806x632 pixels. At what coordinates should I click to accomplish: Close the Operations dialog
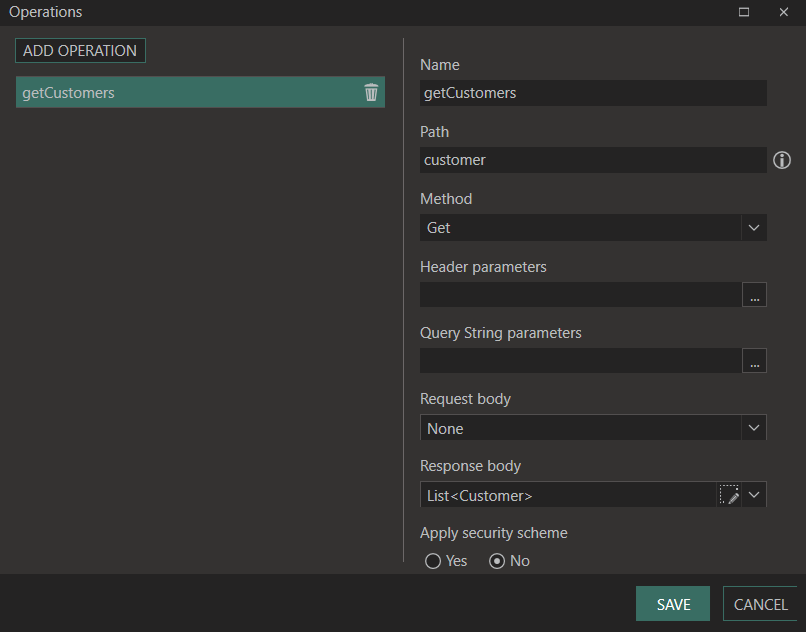pos(783,12)
